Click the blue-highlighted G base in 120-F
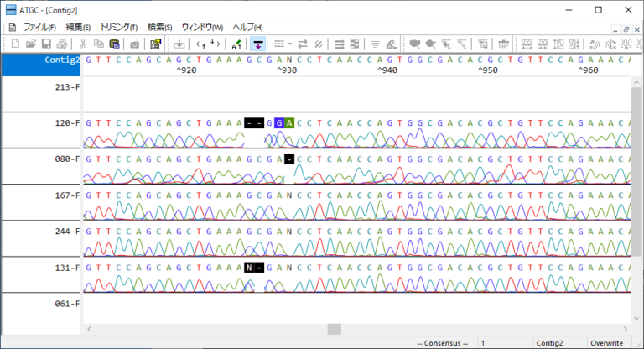 click(279, 123)
